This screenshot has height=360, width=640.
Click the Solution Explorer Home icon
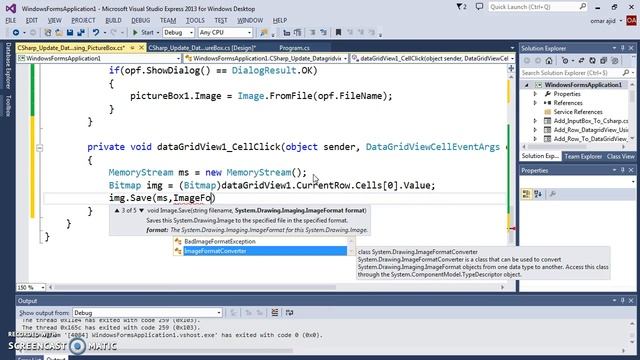tap(549, 61)
